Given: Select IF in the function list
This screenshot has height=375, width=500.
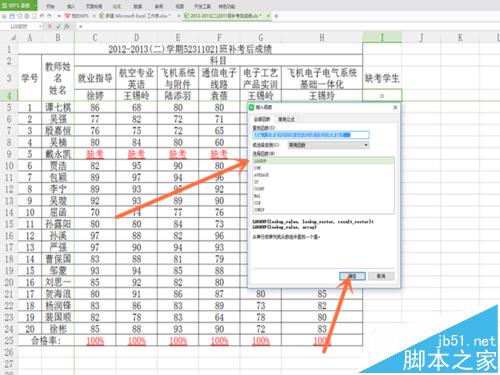Looking at the screenshot, I should tap(323, 182).
